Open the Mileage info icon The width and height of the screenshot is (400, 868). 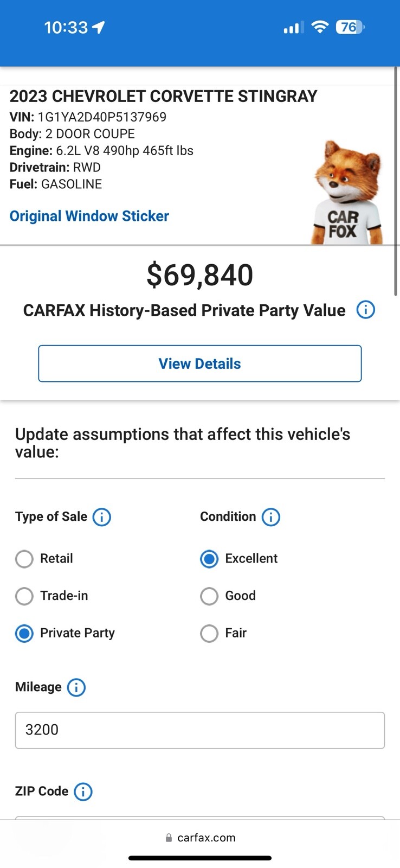pyautogui.click(x=76, y=687)
